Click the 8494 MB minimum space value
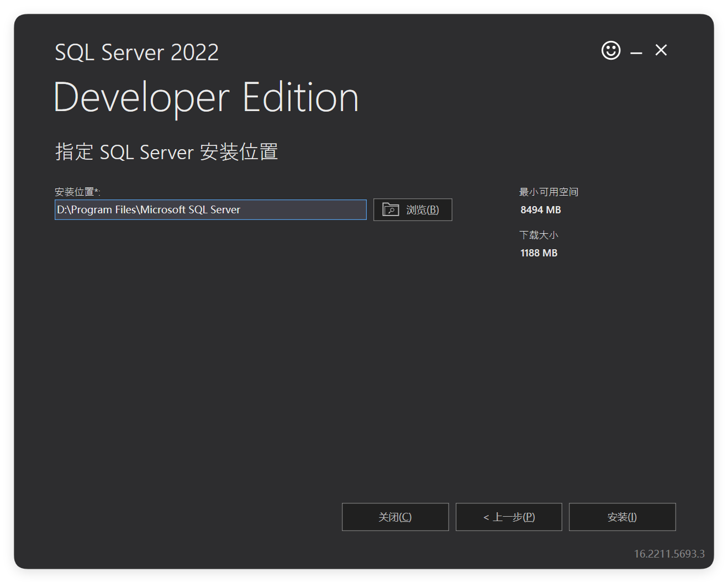The height and width of the screenshot is (583, 728). [x=541, y=210]
